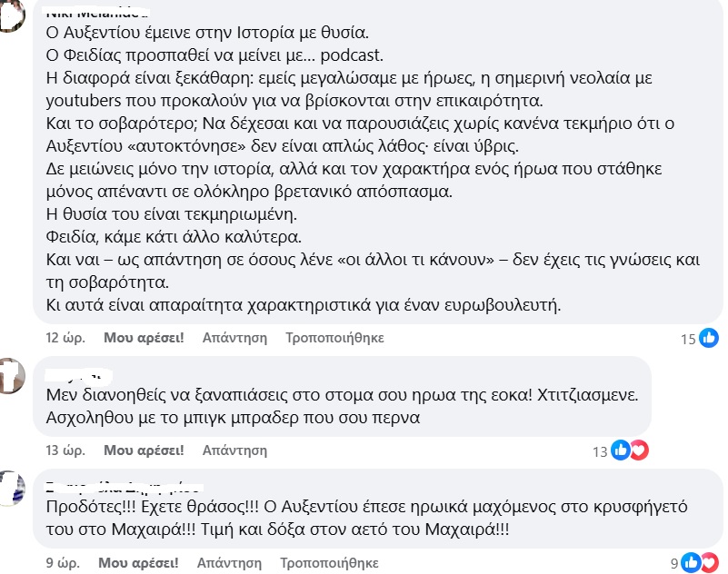Click the heart reaction icon beside count 9

click(x=710, y=562)
